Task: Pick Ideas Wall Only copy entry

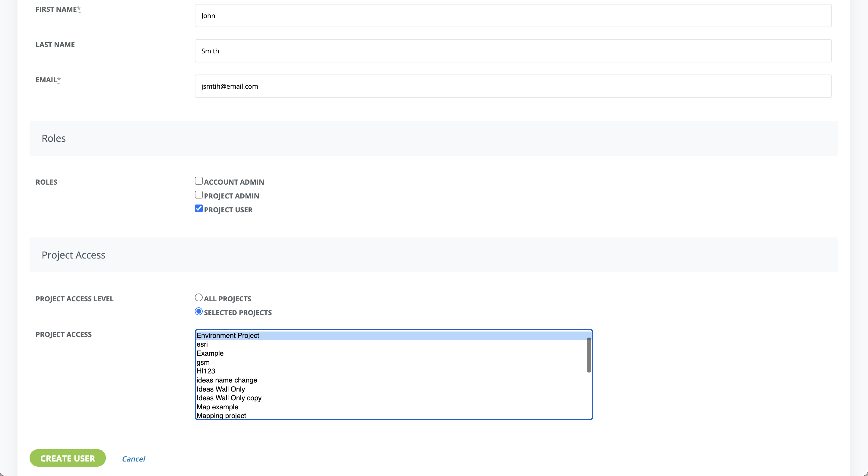Action: [391, 398]
